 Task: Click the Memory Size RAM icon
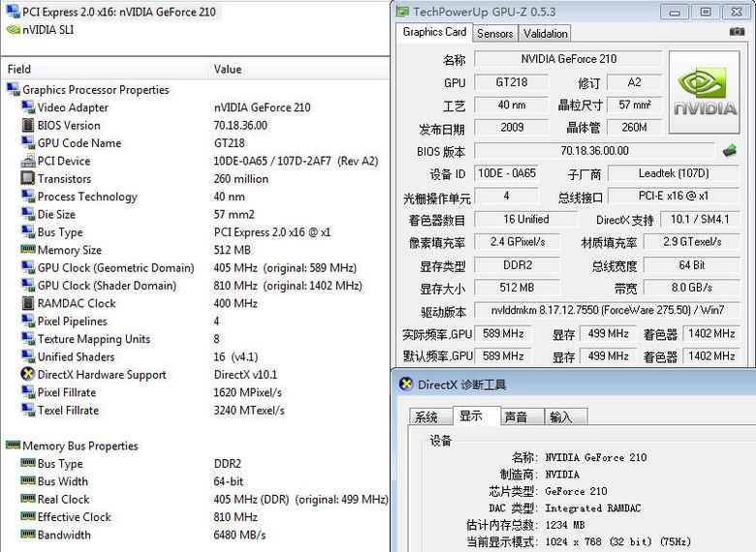coord(28,249)
